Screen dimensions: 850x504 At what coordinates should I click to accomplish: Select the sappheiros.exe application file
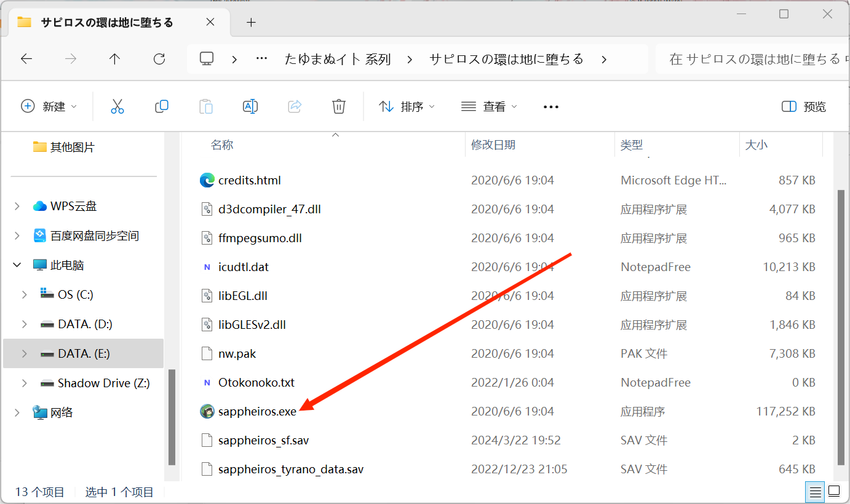[257, 412]
